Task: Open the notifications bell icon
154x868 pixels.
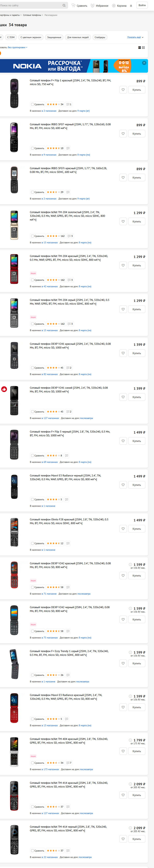Action: coord(131,6)
